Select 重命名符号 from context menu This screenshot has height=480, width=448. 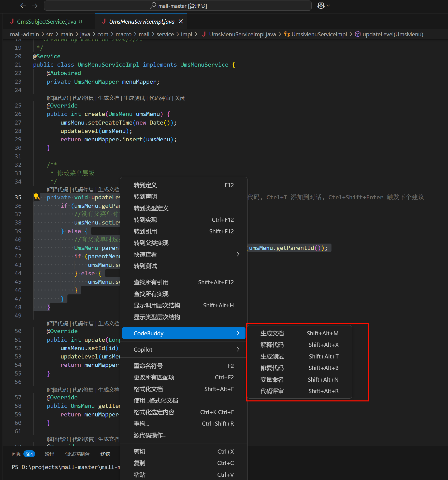(x=148, y=366)
